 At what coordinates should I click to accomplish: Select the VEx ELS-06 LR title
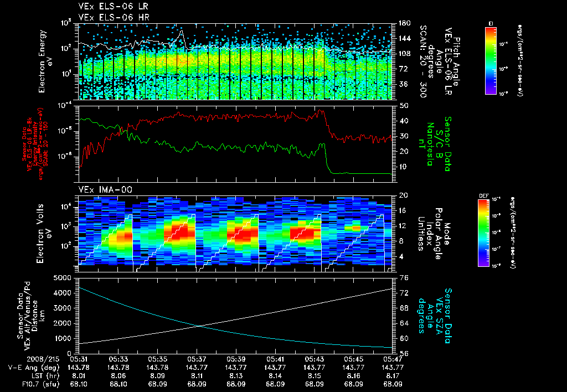113,7
